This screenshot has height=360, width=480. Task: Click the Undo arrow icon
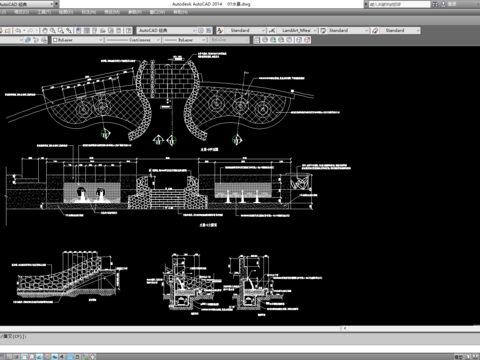[x=18, y=30]
